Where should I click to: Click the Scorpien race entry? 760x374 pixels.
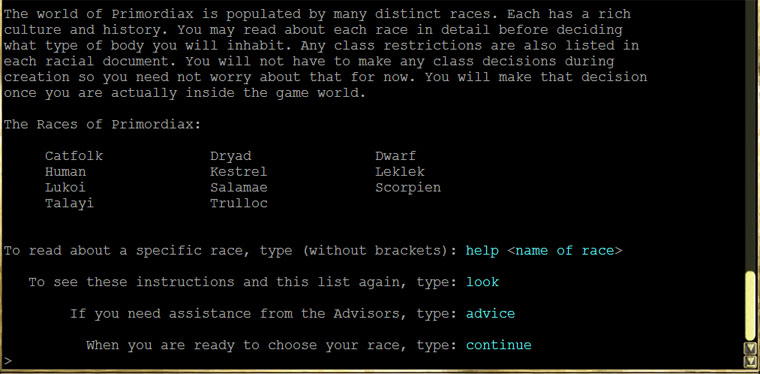click(x=408, y=187)
